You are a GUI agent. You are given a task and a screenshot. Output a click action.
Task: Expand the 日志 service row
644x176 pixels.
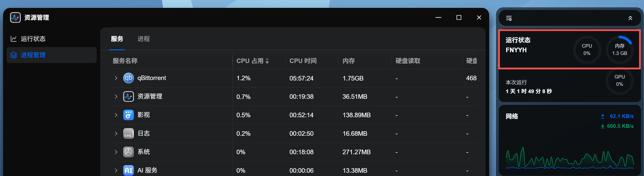[x=116, y=133]
